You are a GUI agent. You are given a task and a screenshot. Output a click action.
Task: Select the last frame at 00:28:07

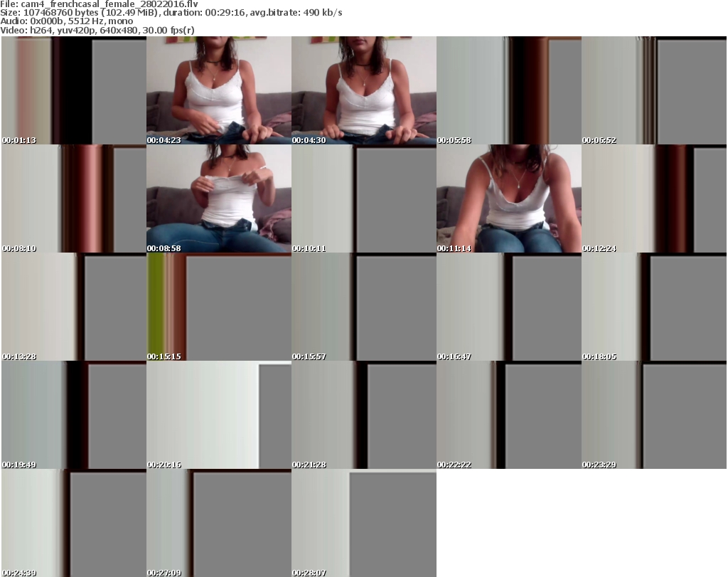coord(364,523)
